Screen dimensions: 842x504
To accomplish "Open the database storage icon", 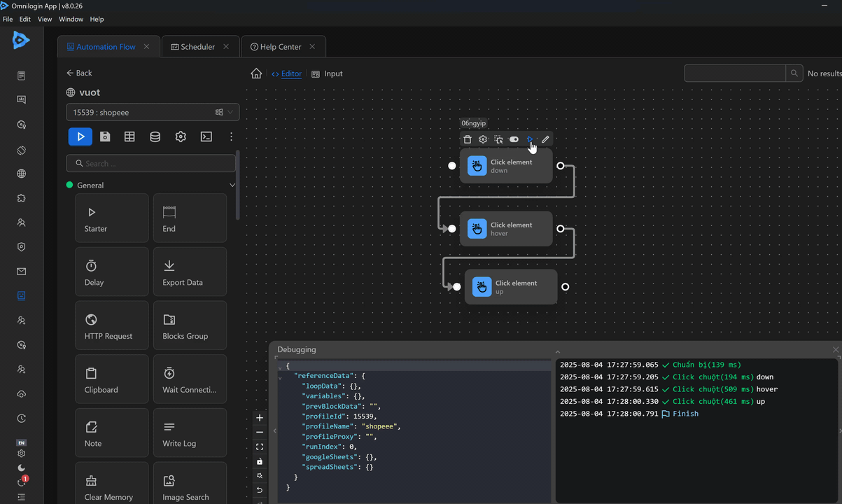I will pos(155,136).
